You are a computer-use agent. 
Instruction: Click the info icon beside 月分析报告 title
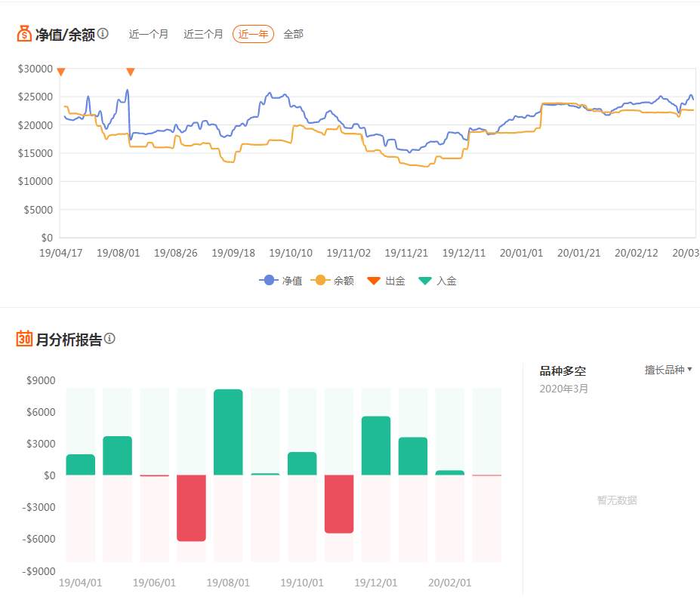[109, 339]
